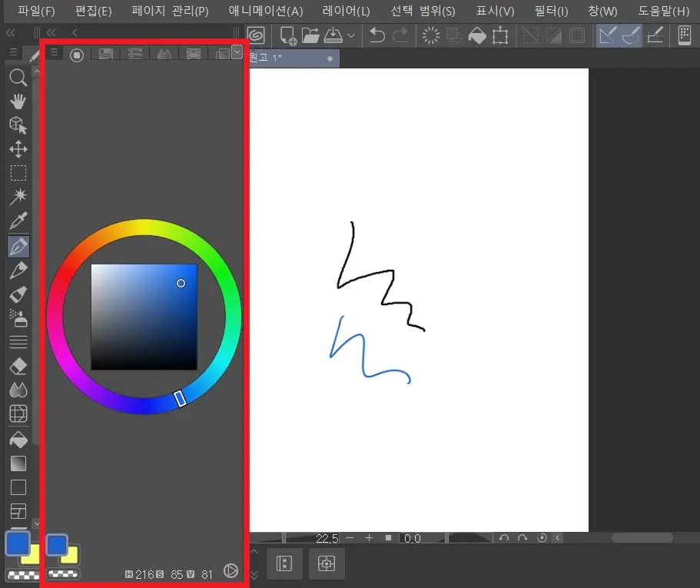The width and height of the screenshot is (700, 588).
Task: Click the canvas zoom-in plus button
Action: click(x=369, y=538)
